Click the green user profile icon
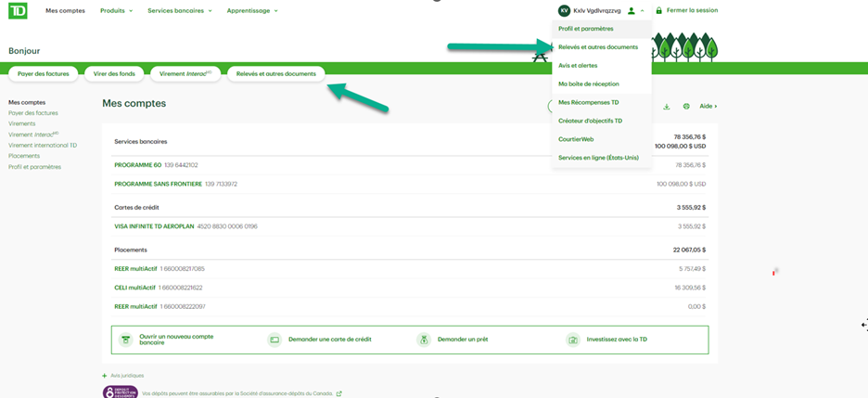The image size is (868, 398). coord(632,10)
